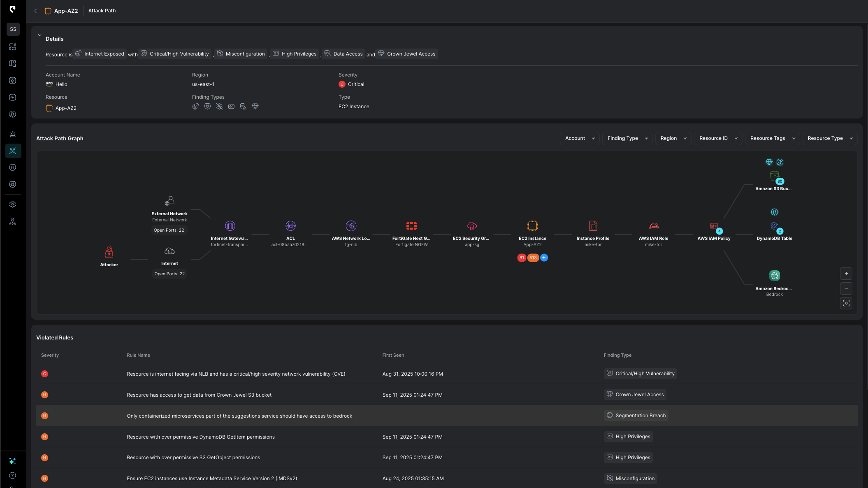Collapse the Details section chevron
This screenshot has height=488, width=868.
40,35
